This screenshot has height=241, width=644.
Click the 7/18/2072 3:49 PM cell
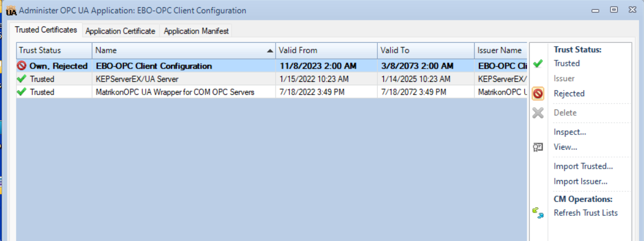(x=426, y=92)
